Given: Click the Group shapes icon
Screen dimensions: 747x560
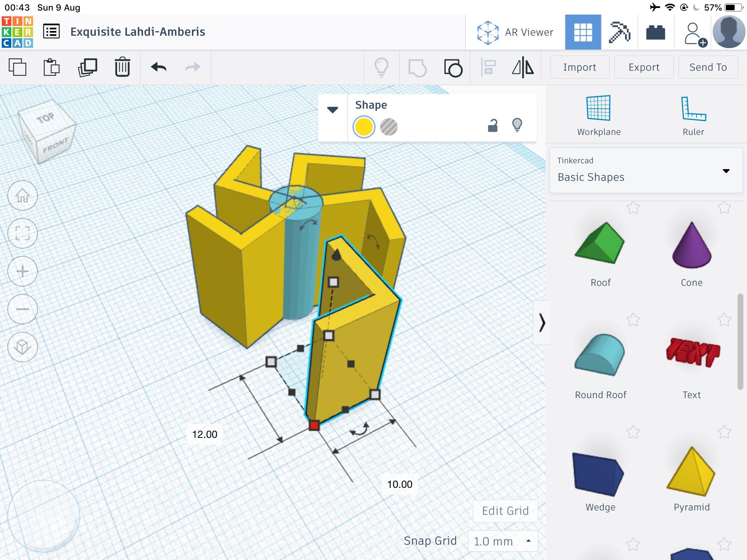Looking at the screenshot, I should point(417,67).
